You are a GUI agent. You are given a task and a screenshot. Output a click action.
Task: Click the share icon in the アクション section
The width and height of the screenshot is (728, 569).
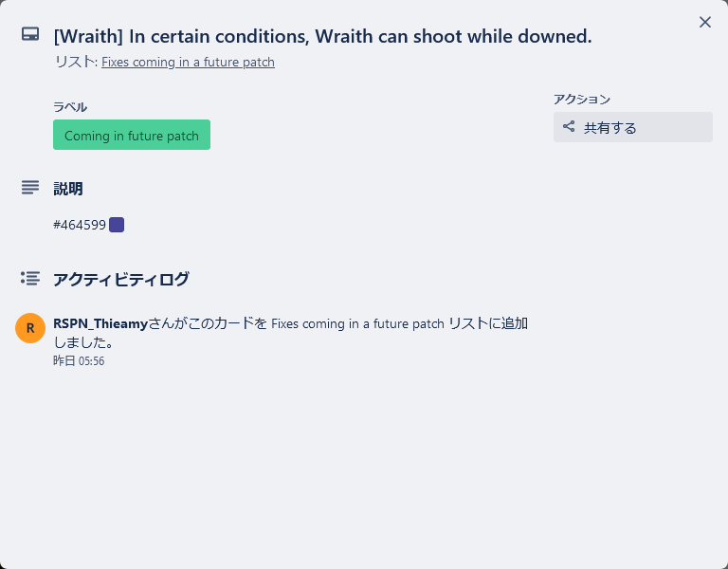tap(569, 127)
